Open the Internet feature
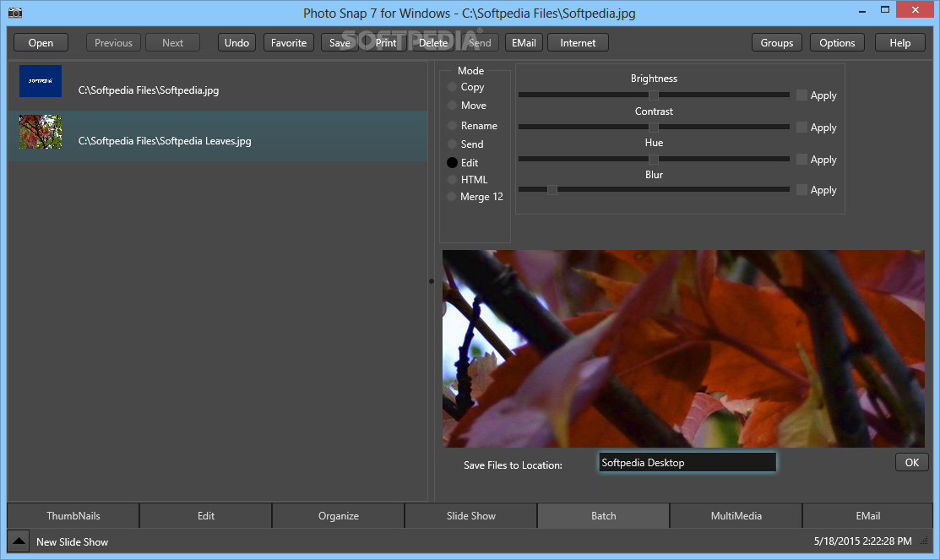The image size is (940, 560). pos(578,42)
